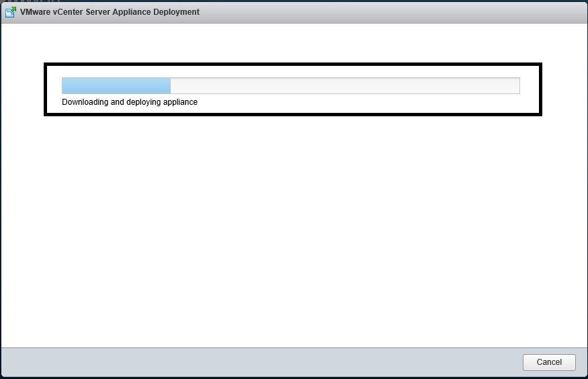Screen dimensions: 588x379
Task: Click the empty white area of dialog body
Action: [294, 228]
